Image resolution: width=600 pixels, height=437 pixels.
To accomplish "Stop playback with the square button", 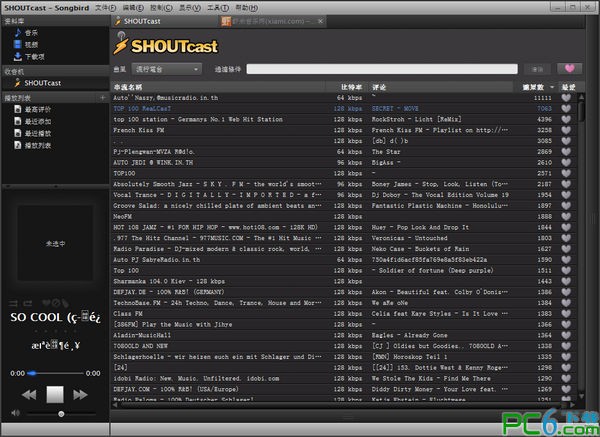I will coord(55,395).
